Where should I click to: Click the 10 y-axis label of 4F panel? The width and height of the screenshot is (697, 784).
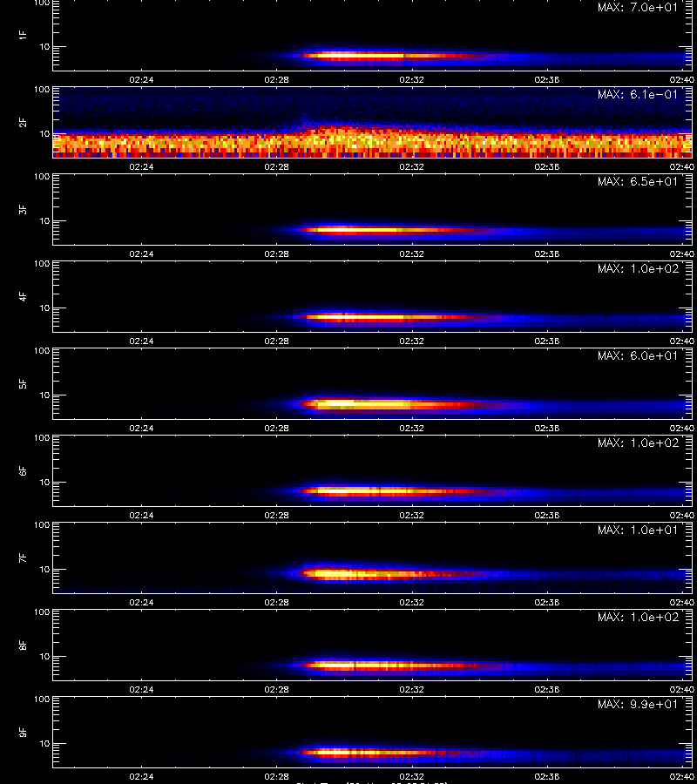pyautogui.click(x=44, y=308)
